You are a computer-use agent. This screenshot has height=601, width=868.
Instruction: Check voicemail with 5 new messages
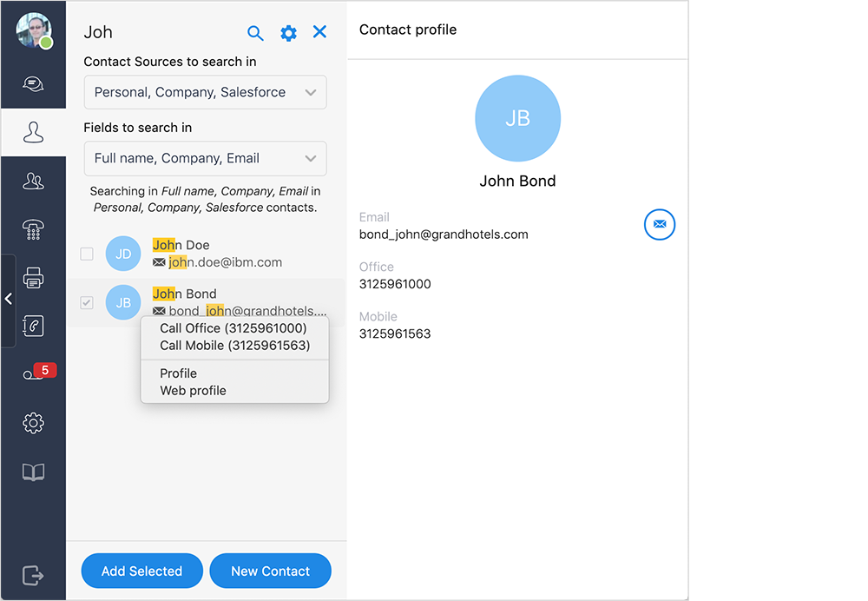(33, 373)
